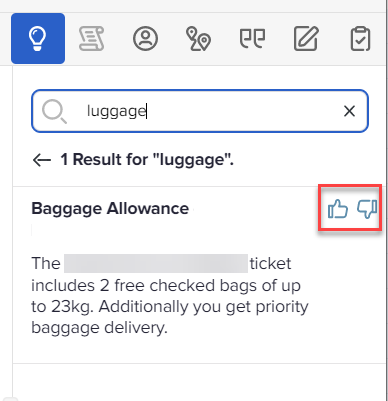Open the quotation marks icon tab
Viewport: 388px width, 401px height.
pos(252,38)
